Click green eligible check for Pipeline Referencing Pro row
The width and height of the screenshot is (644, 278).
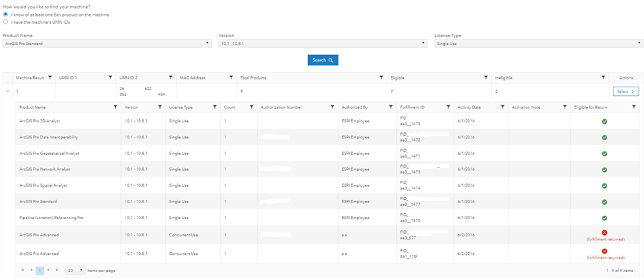[604, 218]
